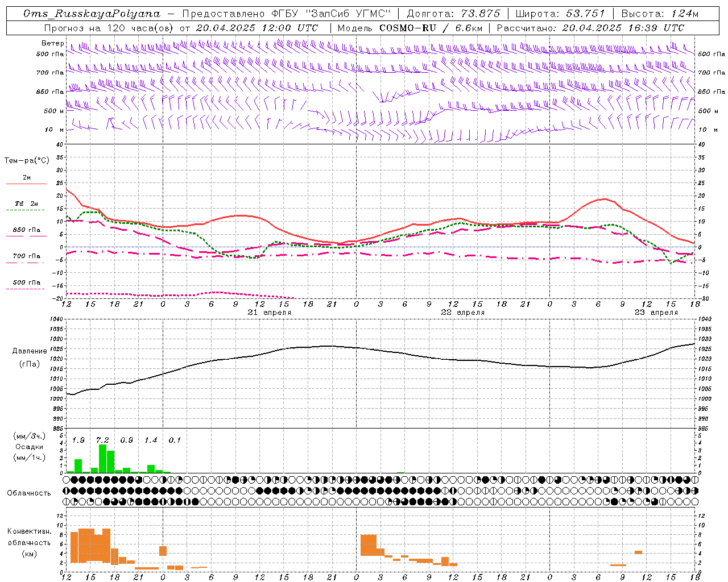Click the 0.1 precipitation total

pyautogui.click(x=175, y=440)
